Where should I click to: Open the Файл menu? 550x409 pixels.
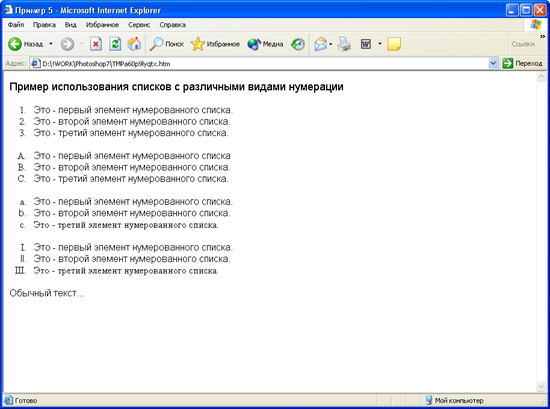pos(16,25)
